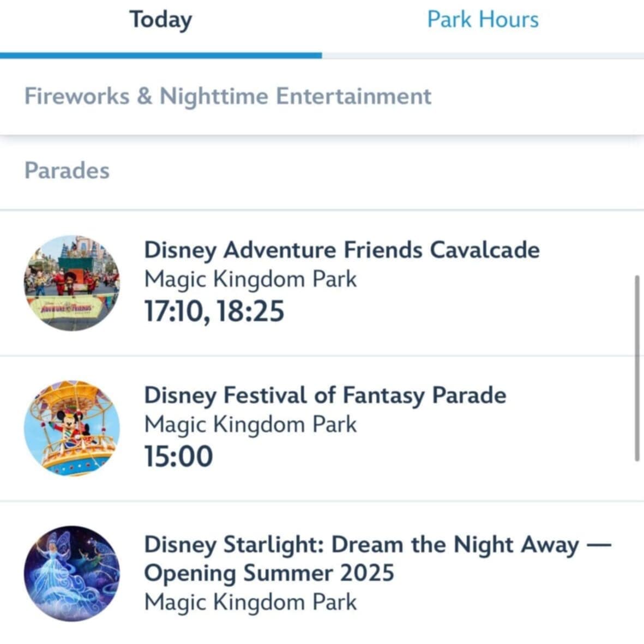This screenshot has height=644, width=644.
Task: Switch to the Today tab
Action: 160,20
